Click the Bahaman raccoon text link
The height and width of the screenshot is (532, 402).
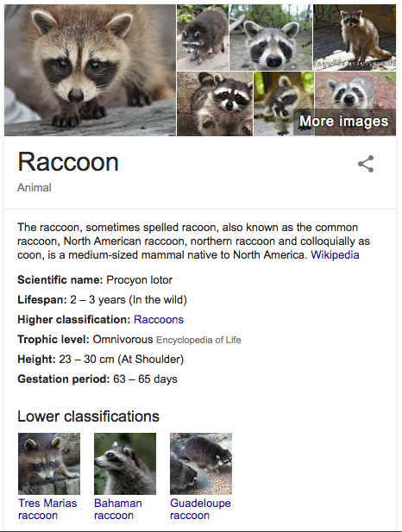(118, 509)
